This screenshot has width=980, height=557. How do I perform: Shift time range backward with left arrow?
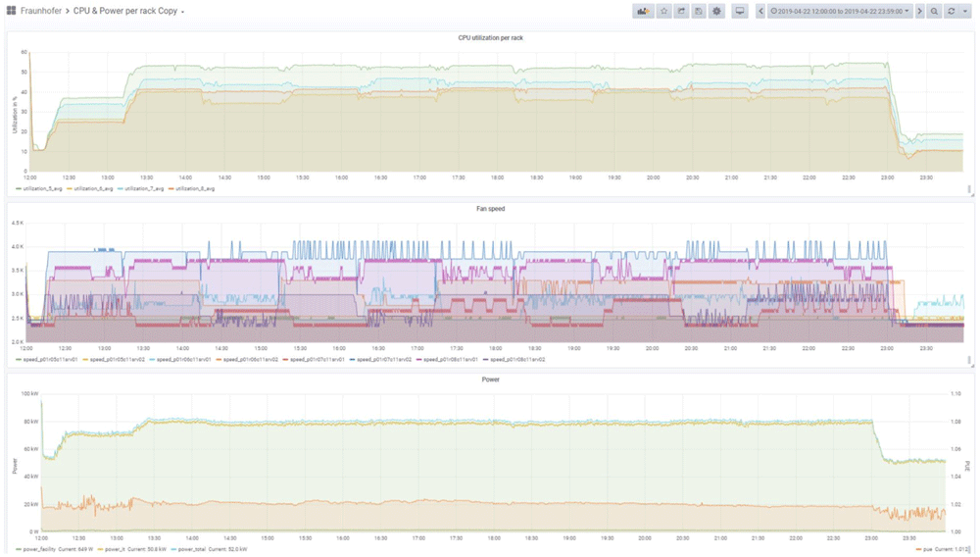pyautogui.click(x=760, y=11)
